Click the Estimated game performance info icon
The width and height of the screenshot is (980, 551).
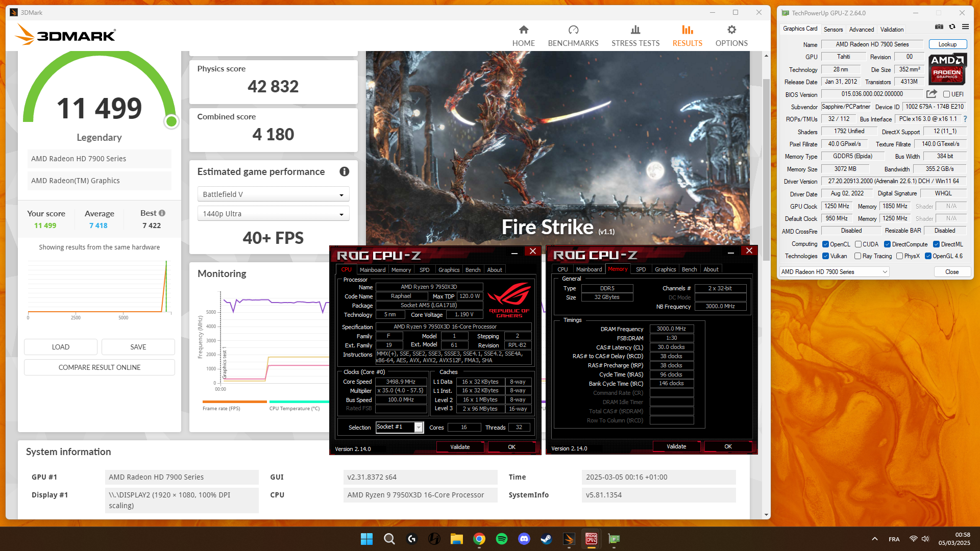(x=345, y=171)
